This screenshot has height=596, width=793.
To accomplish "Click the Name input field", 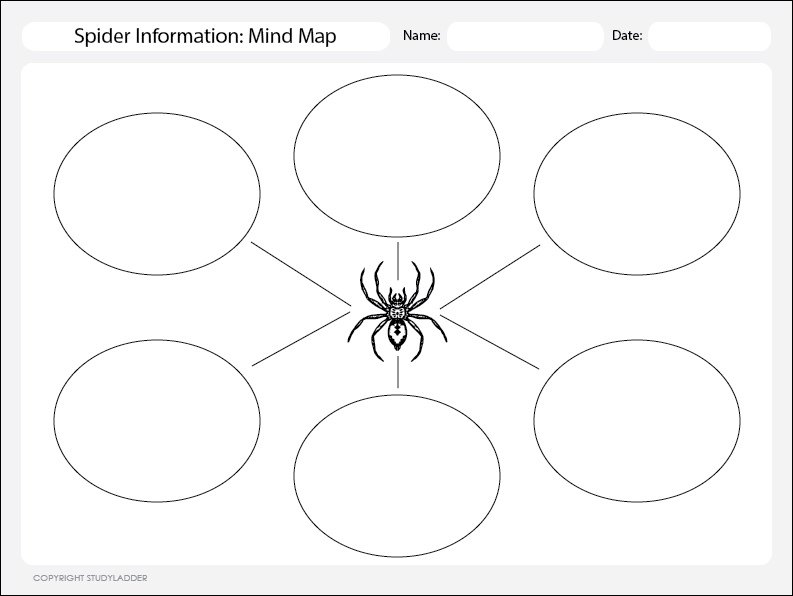I will 525,36.
